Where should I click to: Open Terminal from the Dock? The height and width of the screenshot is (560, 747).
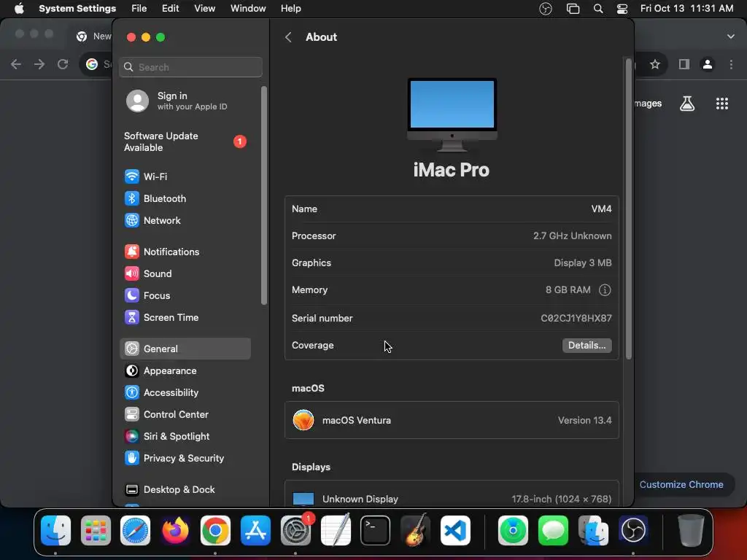[x=376, y=531]
